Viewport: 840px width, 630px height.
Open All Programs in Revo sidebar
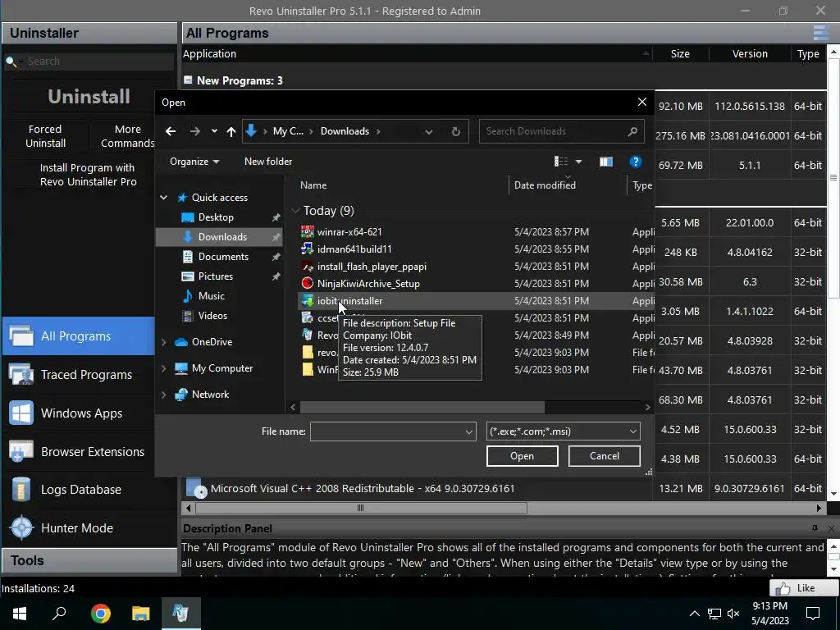[78, 336]
